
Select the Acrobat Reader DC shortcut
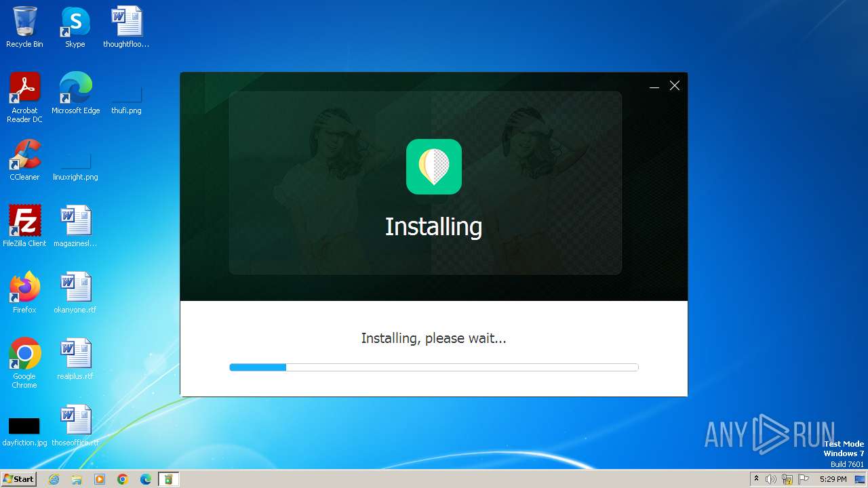(x=24, y=98)
